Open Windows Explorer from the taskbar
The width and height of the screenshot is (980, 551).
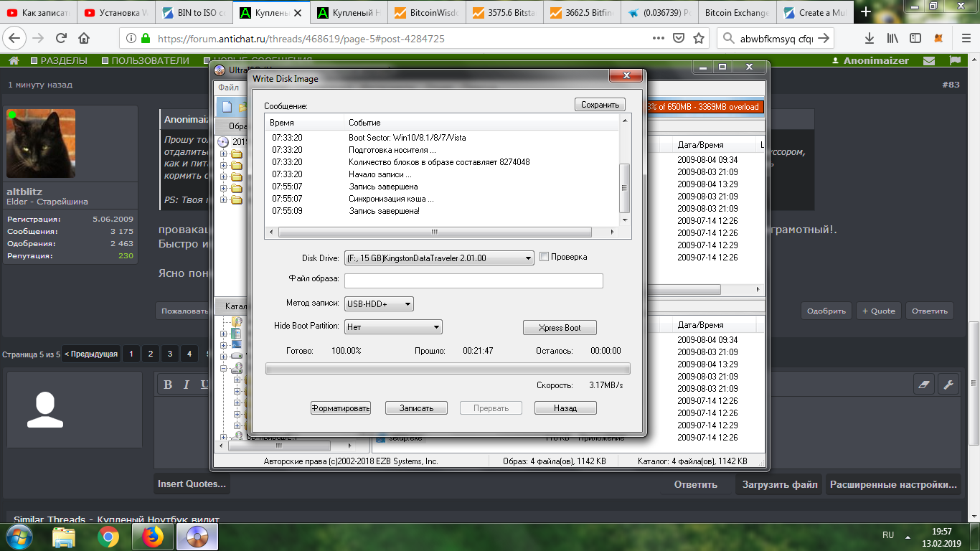coord(64,537)
